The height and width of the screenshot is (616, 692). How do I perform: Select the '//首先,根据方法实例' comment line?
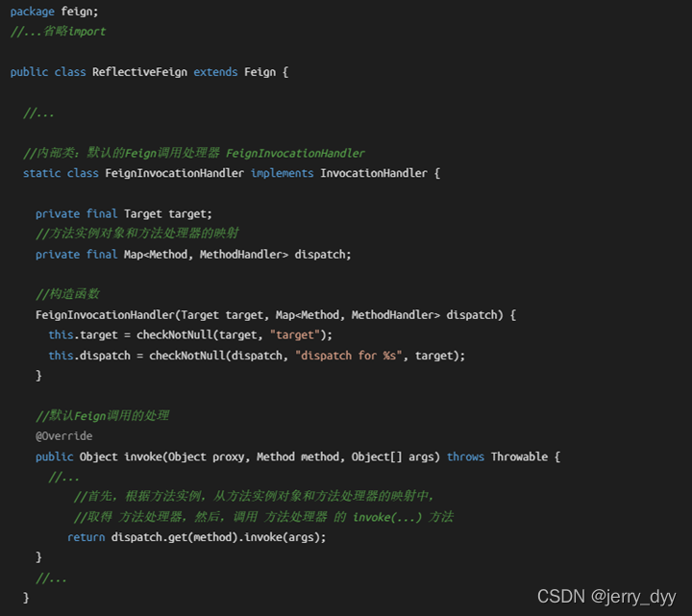[254, 497]
